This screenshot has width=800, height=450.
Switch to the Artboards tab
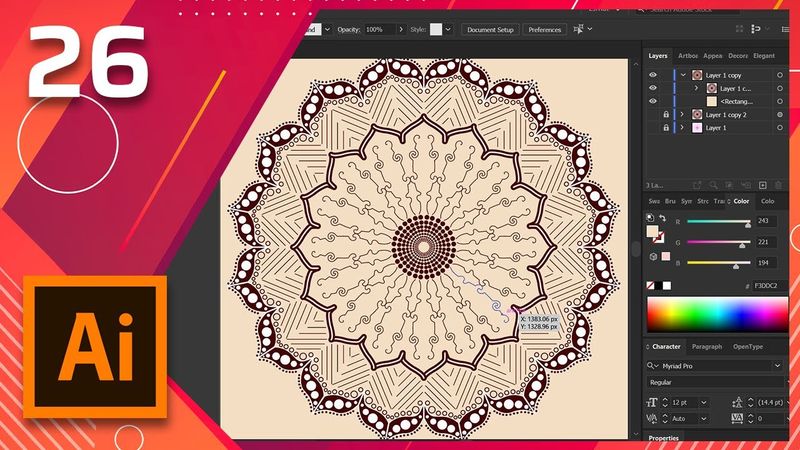(x=687, y=56)
